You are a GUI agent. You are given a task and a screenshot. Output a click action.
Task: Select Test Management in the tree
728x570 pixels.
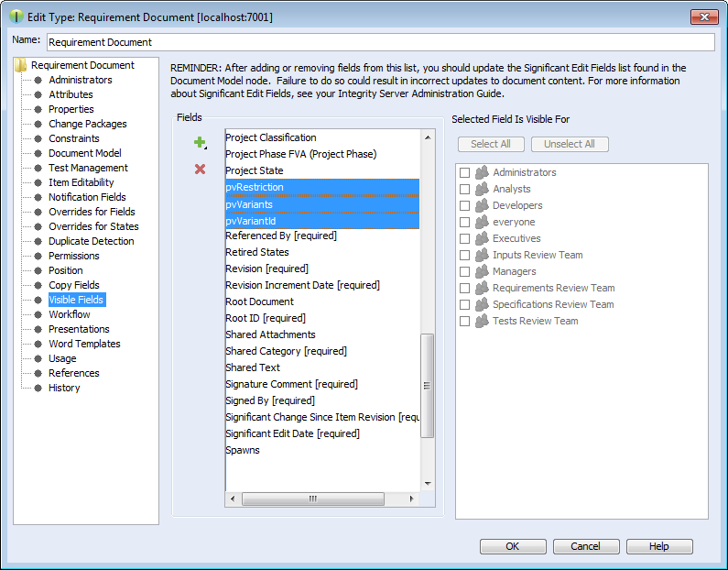point(88,168)
